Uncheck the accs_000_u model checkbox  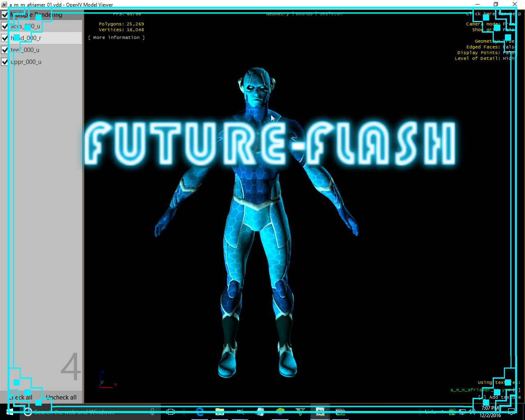point(5,26)
